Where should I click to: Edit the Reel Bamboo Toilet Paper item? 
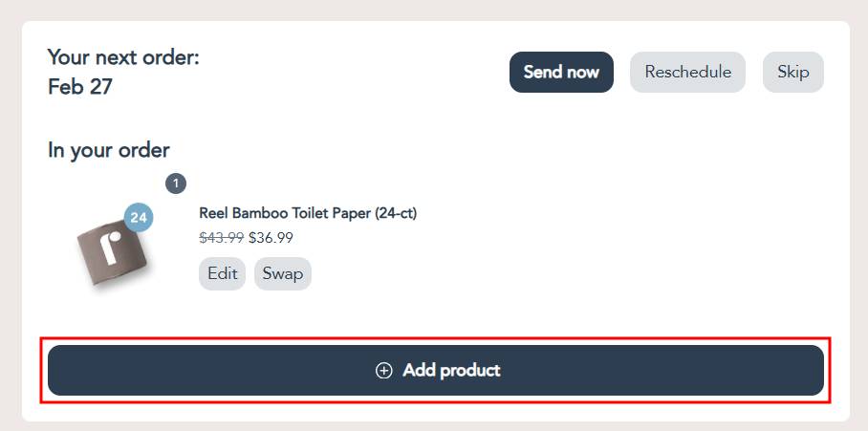pyautogui.click(x=222, y=273)
